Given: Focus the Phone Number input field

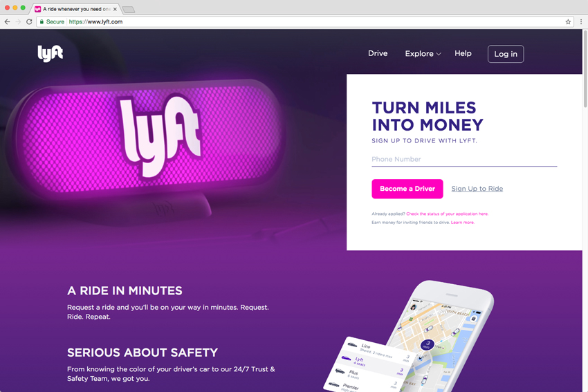Looking at the screenshot, I should click(x=464, y=159).
